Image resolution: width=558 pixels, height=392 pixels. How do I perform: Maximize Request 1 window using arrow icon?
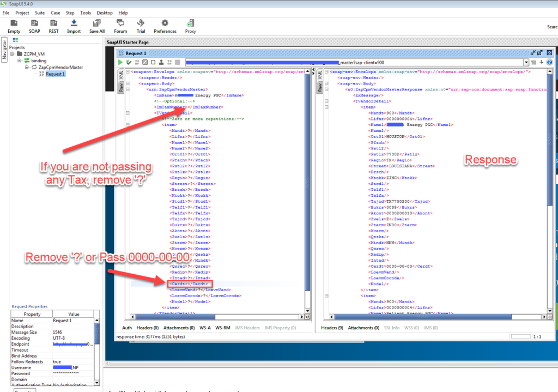tap(540, 53)
